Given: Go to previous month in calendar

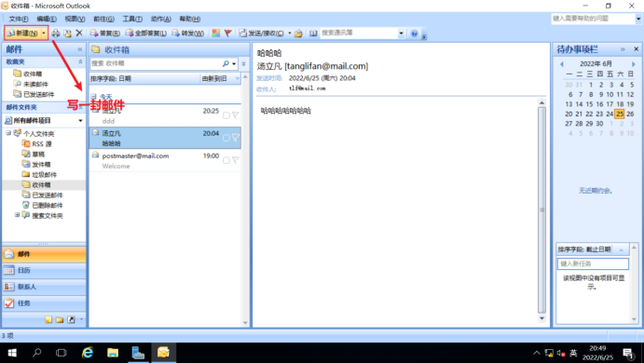Looking at the screenshot, I should click(x=561, y=64).
